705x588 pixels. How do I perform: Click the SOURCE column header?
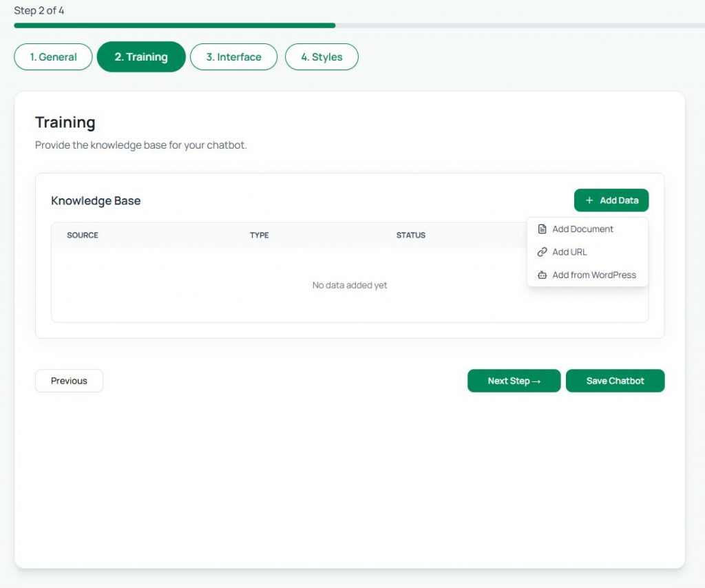coord(83,235)
